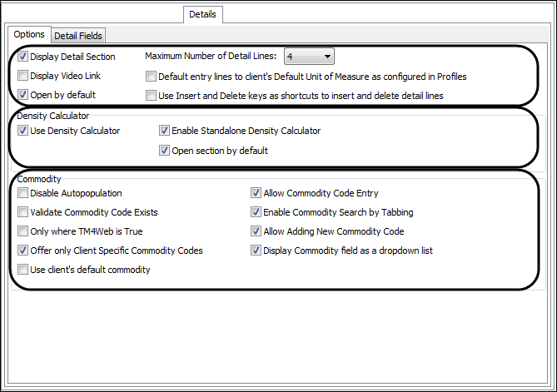557x392 pixels.
Task: Uncheck Enable Standalone Density Calculator
Action: coord(164,131)
